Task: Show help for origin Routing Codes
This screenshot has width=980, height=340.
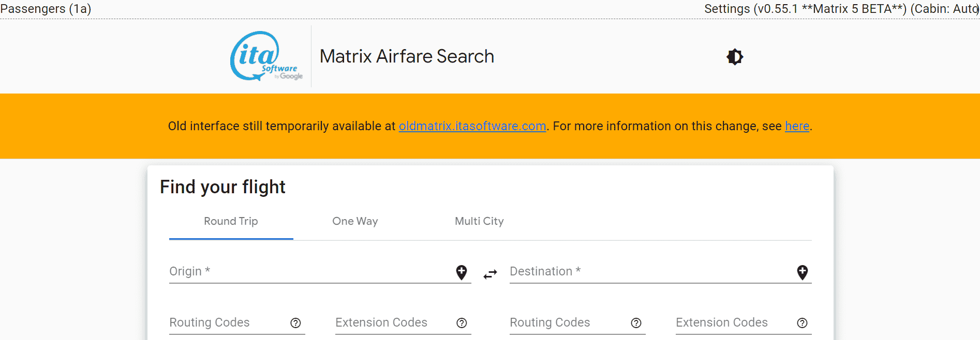Action: (x=295, y=323)
